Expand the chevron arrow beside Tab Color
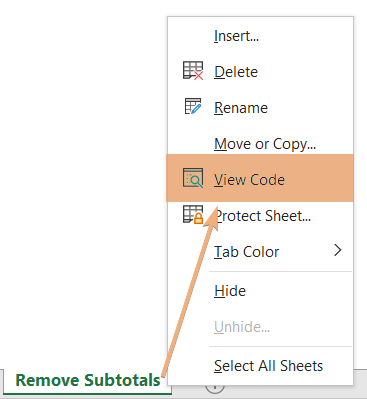 pyautogui.click(x=338, y=250)
